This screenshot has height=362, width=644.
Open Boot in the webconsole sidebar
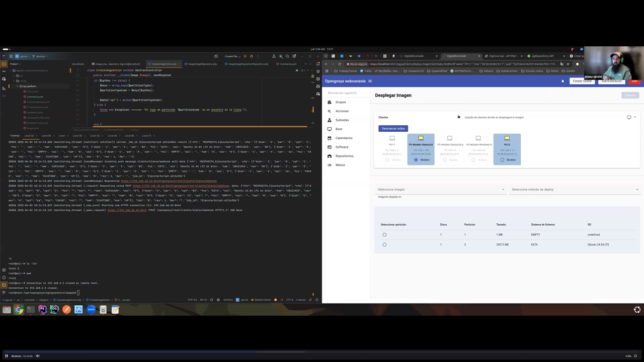pyautogui.click(x=339, y=129)
